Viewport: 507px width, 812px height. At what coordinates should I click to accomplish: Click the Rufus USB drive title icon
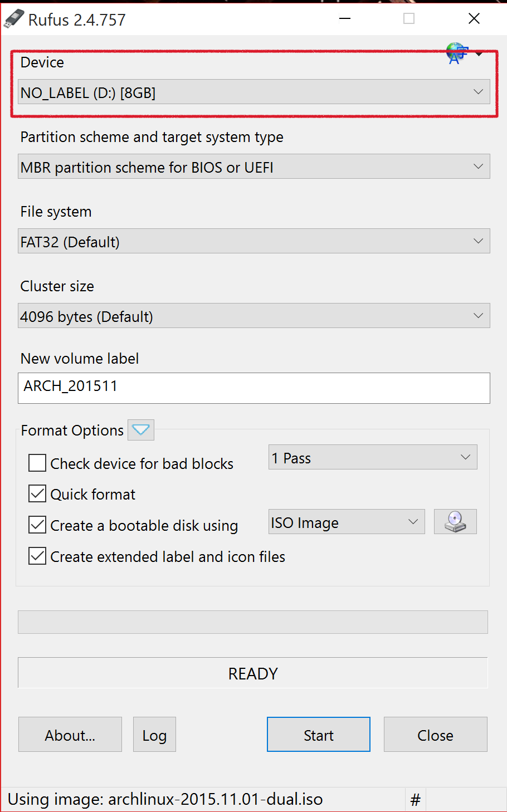(x=14, y=19)
